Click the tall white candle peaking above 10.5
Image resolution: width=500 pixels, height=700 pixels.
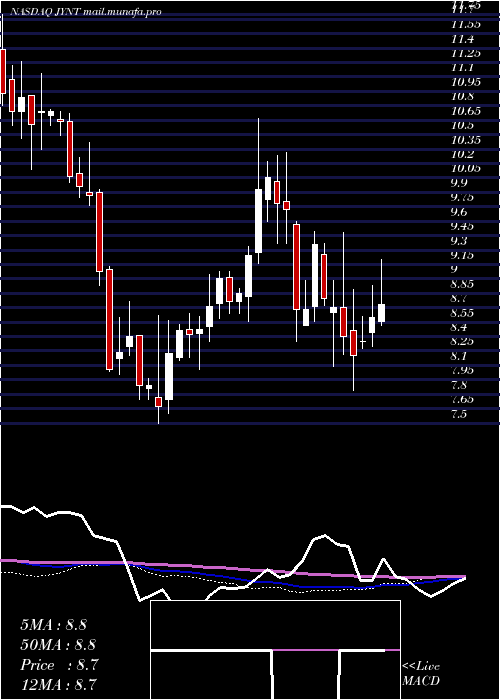click(258, 221)
